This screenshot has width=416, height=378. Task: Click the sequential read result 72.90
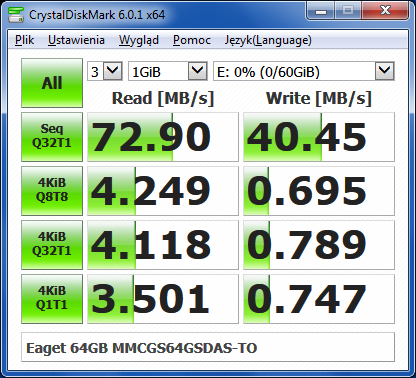[163, 137]
